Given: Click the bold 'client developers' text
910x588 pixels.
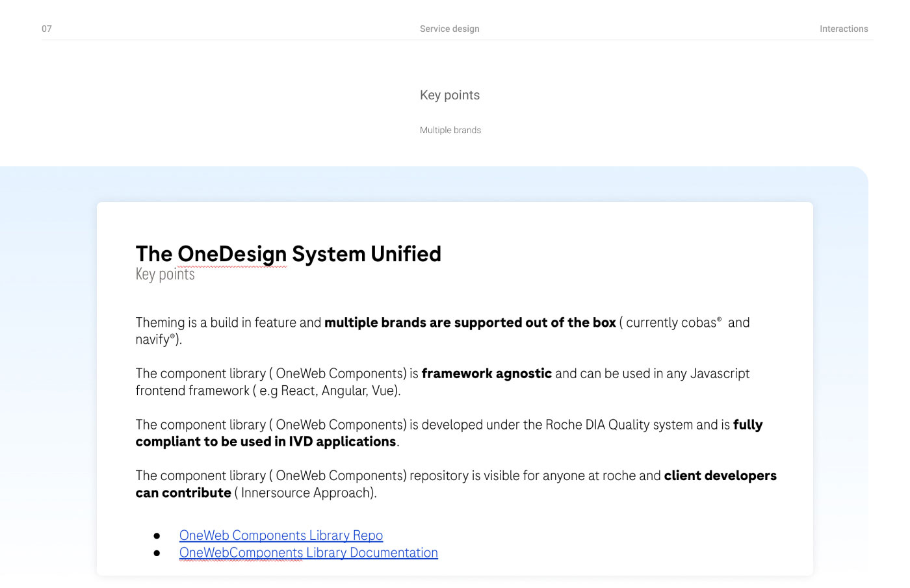Looking at the screenshot, I should pos(720,476).
